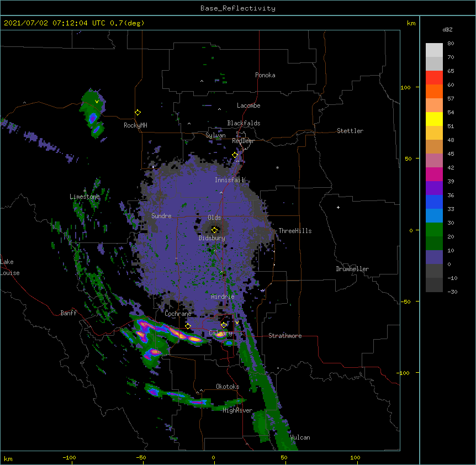Click the 0 tick on the bottom axis
This screenshot has width=476, height=465.
pyautogui.click(x=213, y=457)
